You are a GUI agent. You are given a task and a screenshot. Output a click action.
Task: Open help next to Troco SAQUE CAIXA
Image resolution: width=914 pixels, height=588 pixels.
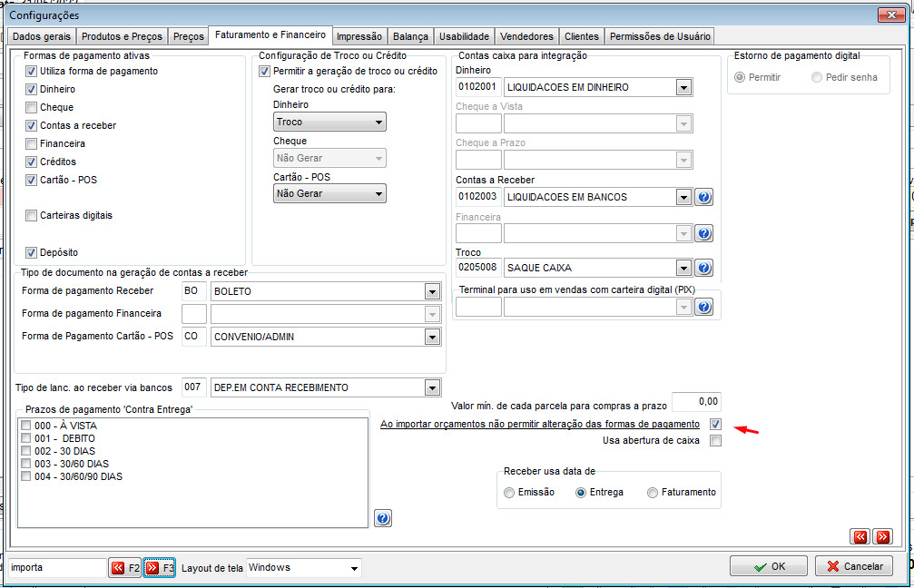(703, 268)
